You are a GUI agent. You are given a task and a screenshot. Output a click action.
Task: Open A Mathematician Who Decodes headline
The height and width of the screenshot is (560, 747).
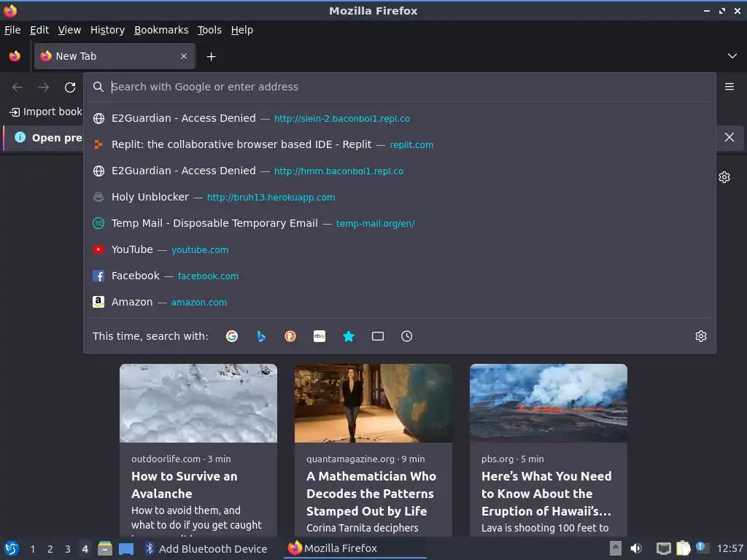click(371, 494)
